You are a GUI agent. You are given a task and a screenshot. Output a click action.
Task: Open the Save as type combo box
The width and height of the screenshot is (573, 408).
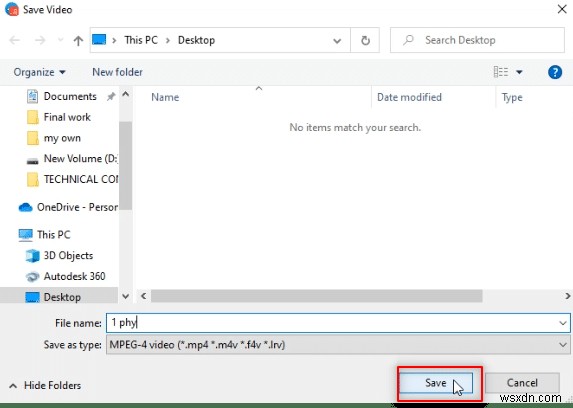click(x=338, y=345)
